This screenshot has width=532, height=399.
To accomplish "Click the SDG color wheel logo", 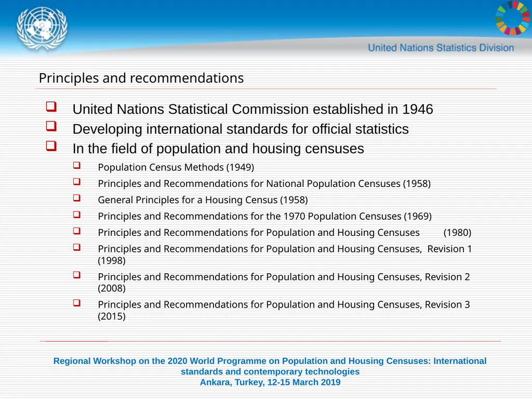I will point(513,18).
